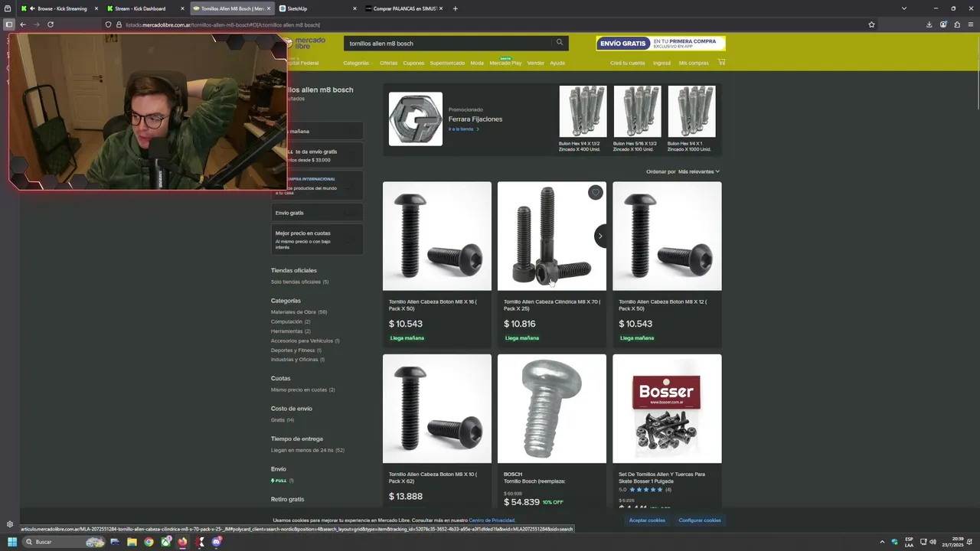The image size is (980, 551).
Task: Open the Tornillo Bosch silver screw product image
Action: [x=552, y=409]
